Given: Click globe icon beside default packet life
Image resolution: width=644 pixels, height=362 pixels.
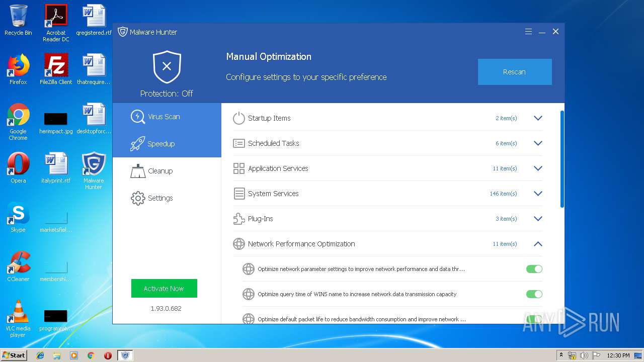Looking at the screenshot, I should click(249, 319).
